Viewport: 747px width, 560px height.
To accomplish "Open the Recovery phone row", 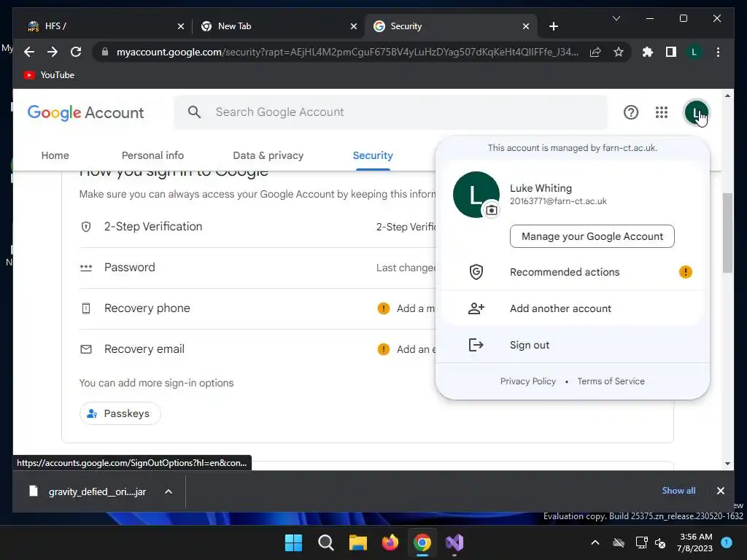I will coord(258,308).
